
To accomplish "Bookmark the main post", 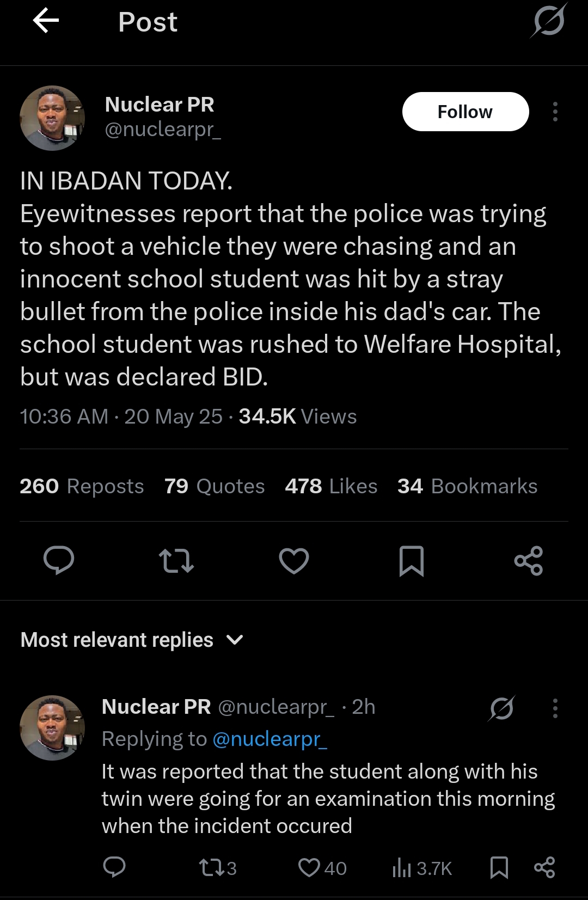I will click(411, 561).
